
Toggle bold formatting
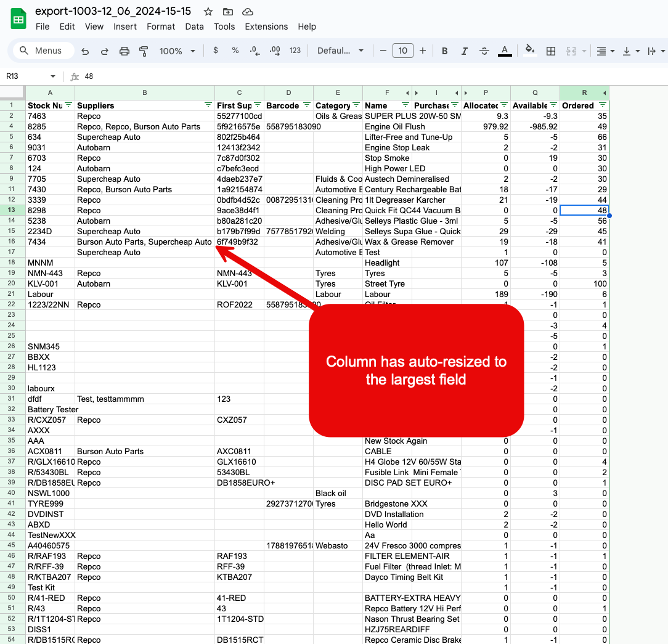tap(444, 51)
